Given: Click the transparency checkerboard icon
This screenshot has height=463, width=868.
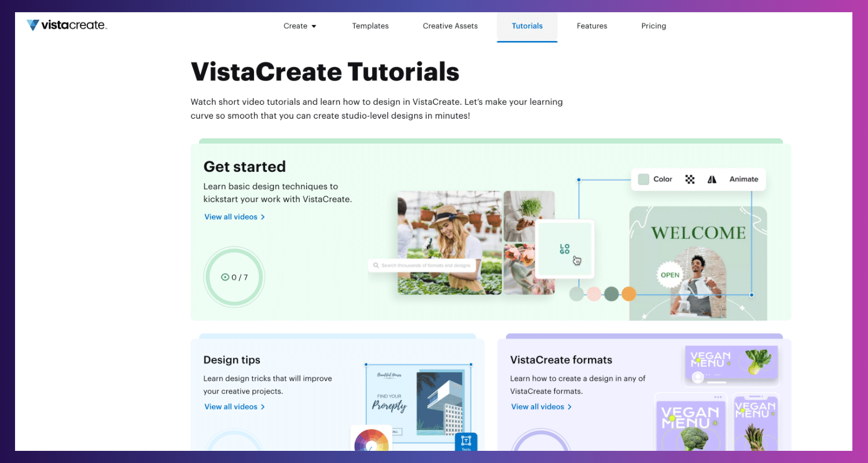Looking at the screenshot, I should [690, 179].
